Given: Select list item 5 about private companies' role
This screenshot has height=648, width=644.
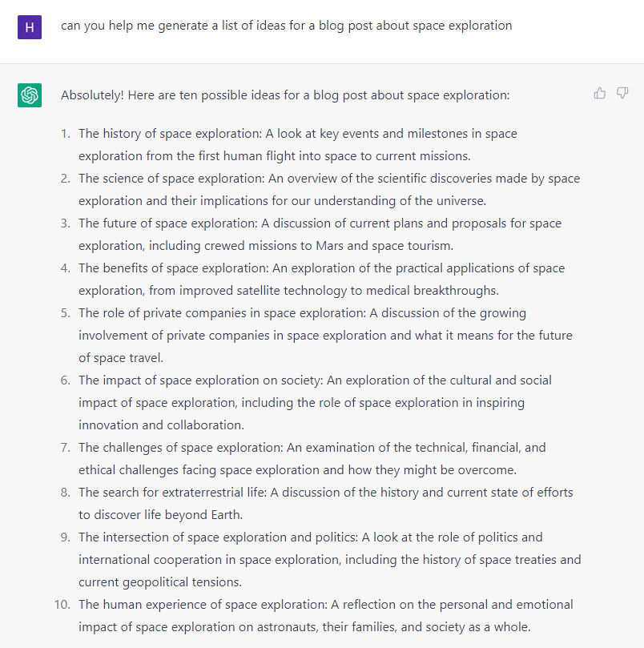Looking at the screenshot, I should [x=326, y=335].
